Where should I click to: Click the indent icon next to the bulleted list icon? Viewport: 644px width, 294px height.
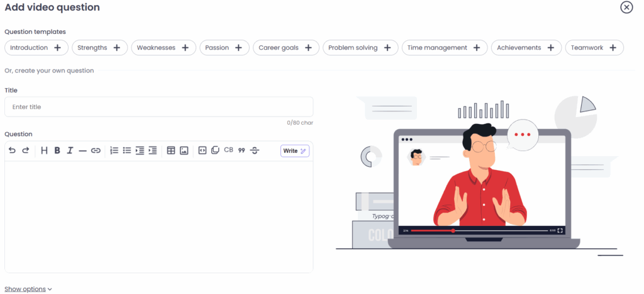click(140, 150)
